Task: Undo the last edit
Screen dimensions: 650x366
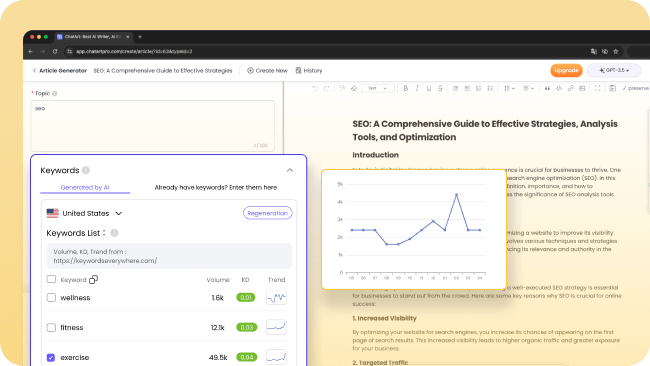Action: [x=315, y=88]
